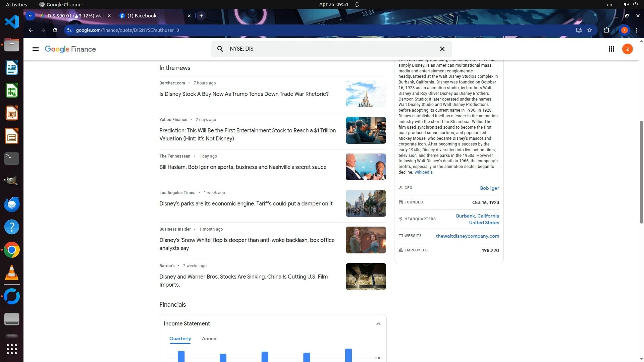
Task: Clear the NYSE: DIS search box
Action: 442,49
